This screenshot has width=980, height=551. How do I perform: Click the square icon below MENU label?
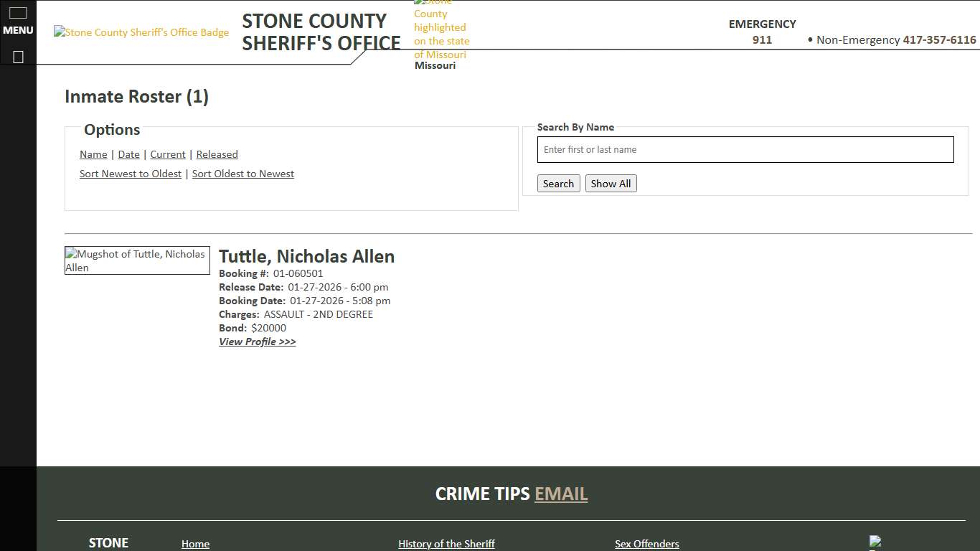pyautogui.click(x=17, y=57)
